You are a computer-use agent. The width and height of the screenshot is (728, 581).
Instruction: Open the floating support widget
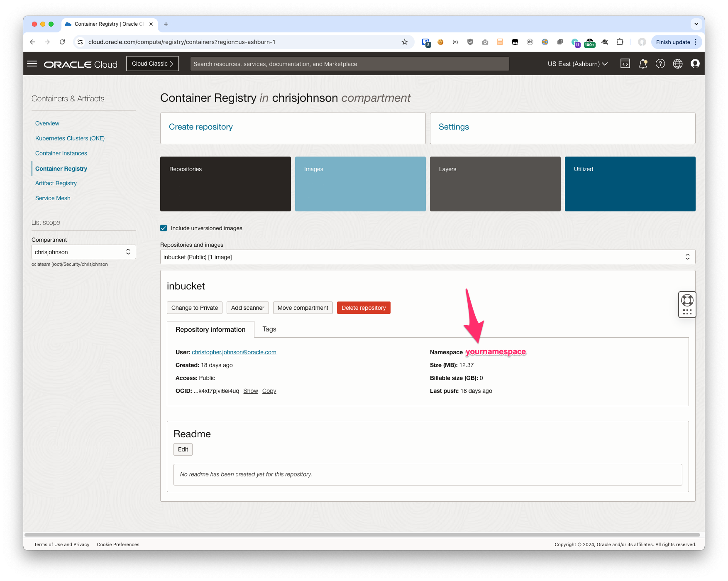click(687, 304)
